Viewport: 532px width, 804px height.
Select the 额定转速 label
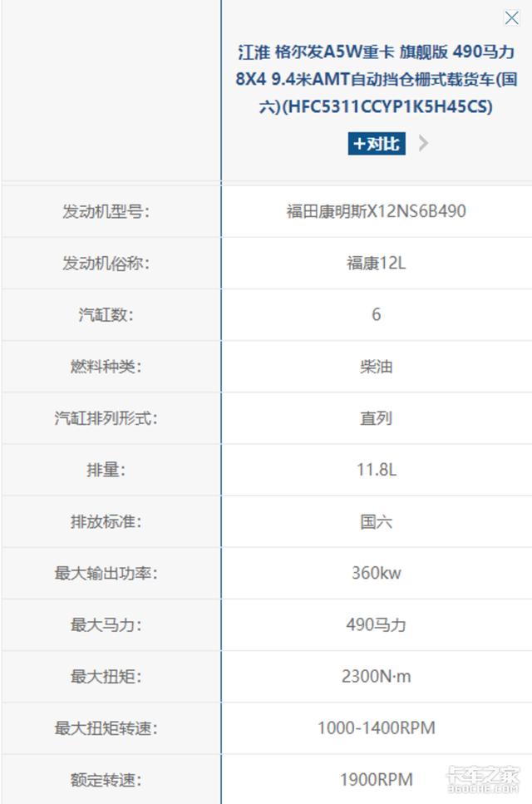pos(106,780)
